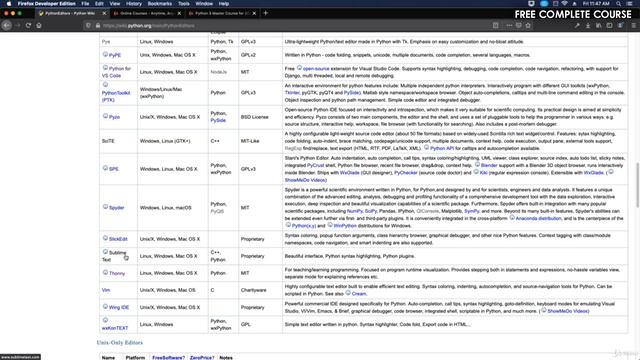Click the browser forward arrow
The height and width of the screenshot is (360, 640).
tap(18, 25)
